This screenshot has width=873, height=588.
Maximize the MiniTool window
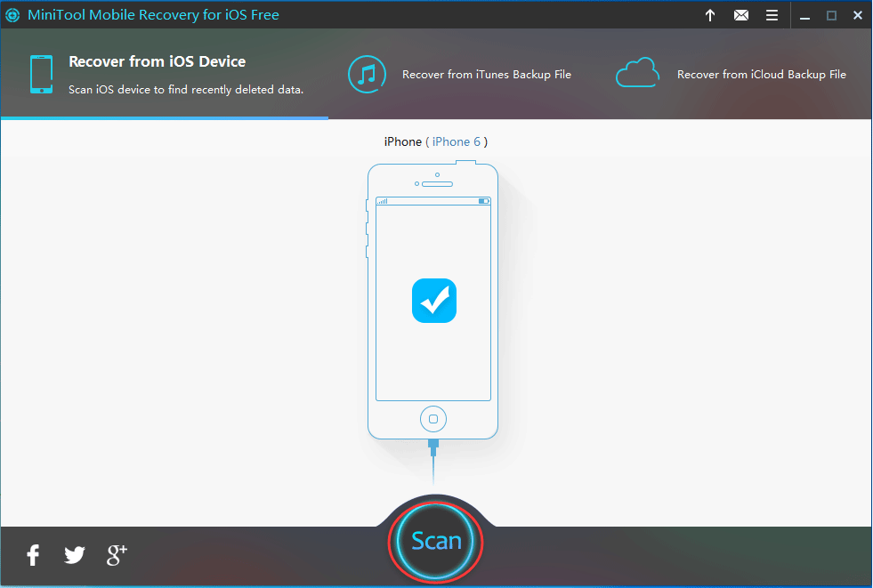[831, 16]
